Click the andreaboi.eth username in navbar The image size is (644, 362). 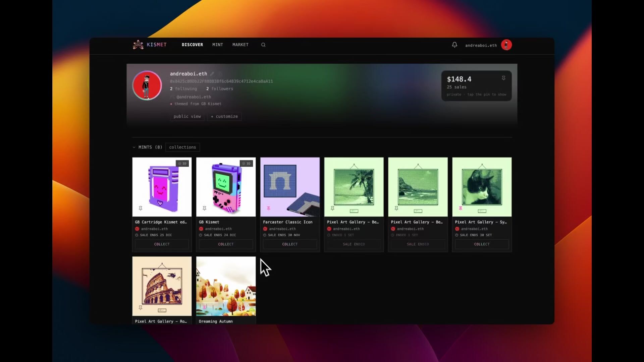481,45
